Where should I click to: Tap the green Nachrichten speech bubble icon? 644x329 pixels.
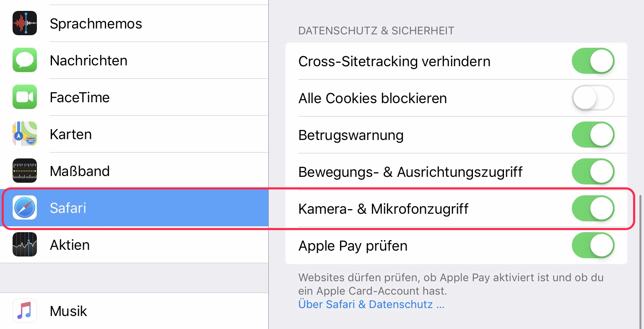click(25, 60)
